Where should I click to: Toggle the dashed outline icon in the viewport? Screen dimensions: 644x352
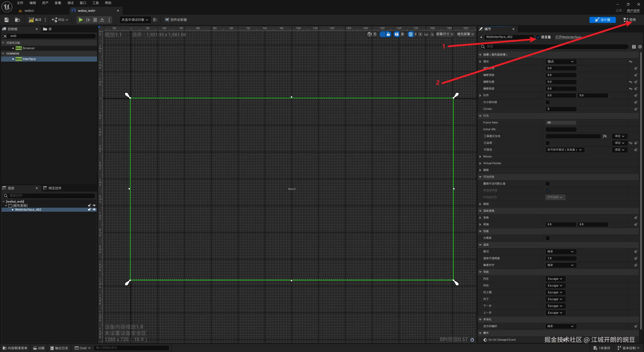point(382,34)
